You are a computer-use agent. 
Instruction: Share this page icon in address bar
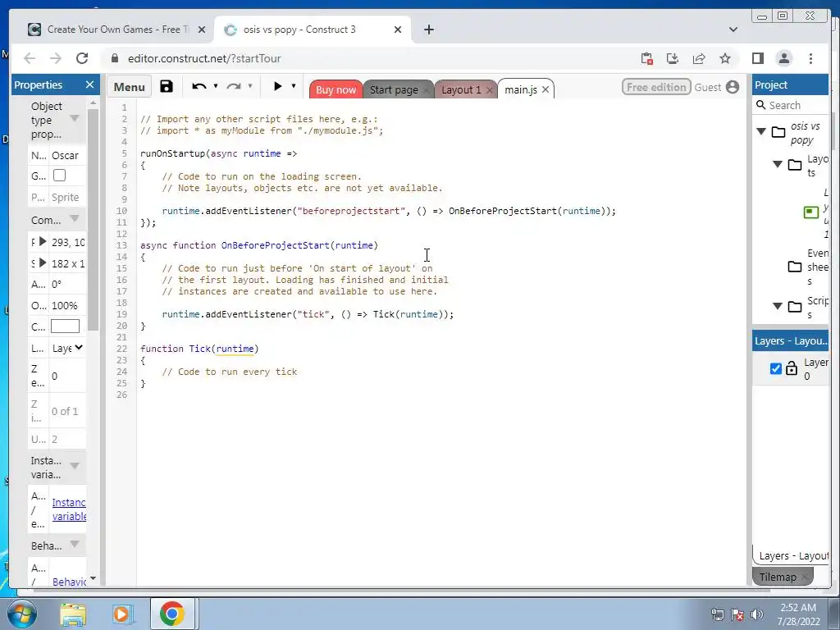[699, 58]
